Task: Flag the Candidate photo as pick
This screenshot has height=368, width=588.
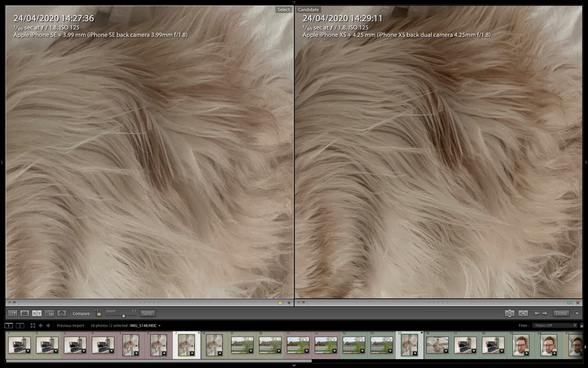Action: [299, 302]
